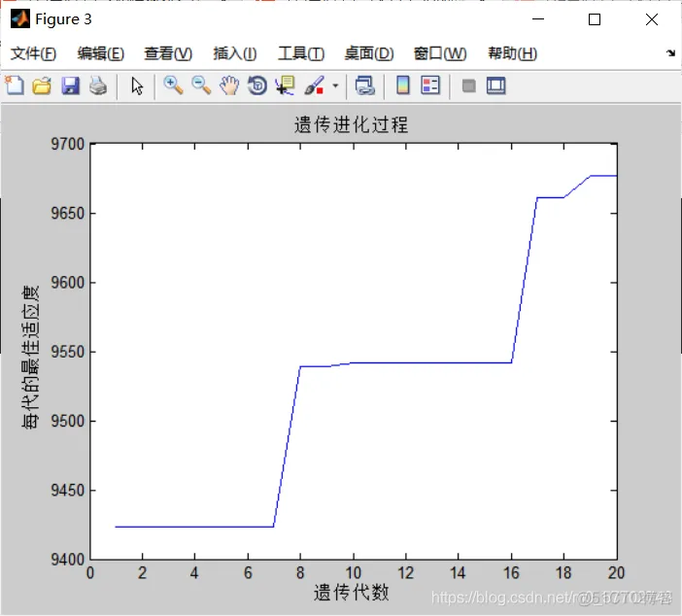
Task: Close the Figure 3 window
Action: click(652, 19)
